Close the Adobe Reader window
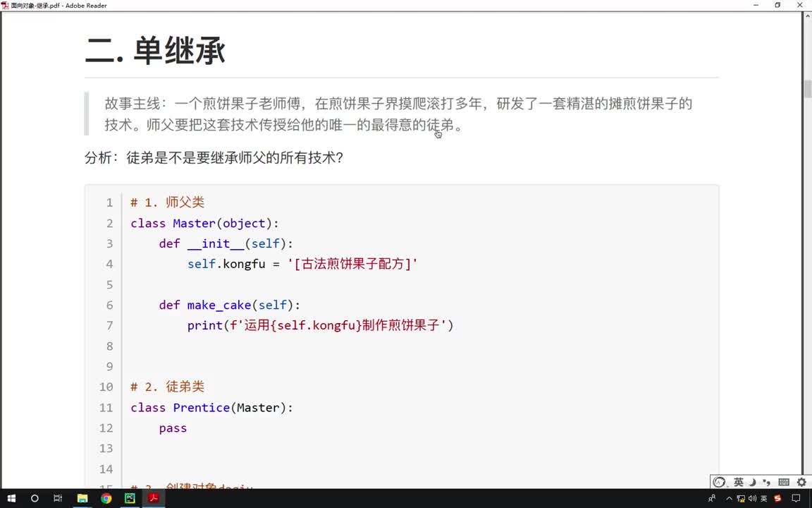Screen dimensions: 812x508 tap(800, 5)
